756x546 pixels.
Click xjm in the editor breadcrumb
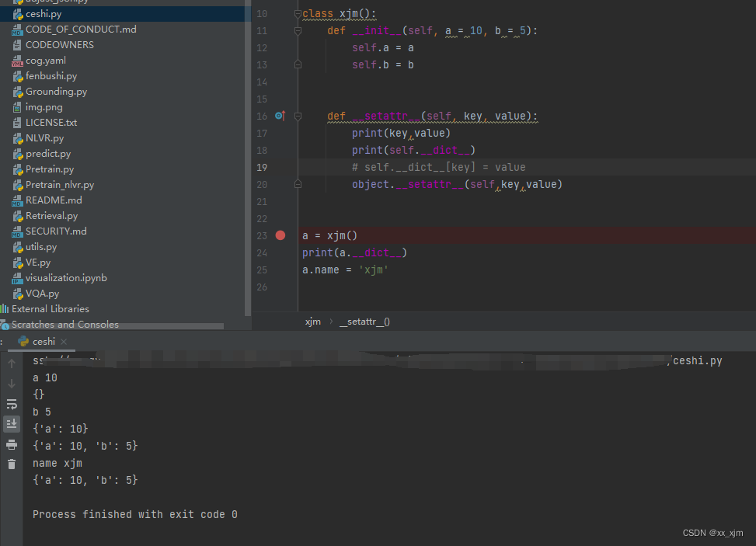click(x=312, y=322)
